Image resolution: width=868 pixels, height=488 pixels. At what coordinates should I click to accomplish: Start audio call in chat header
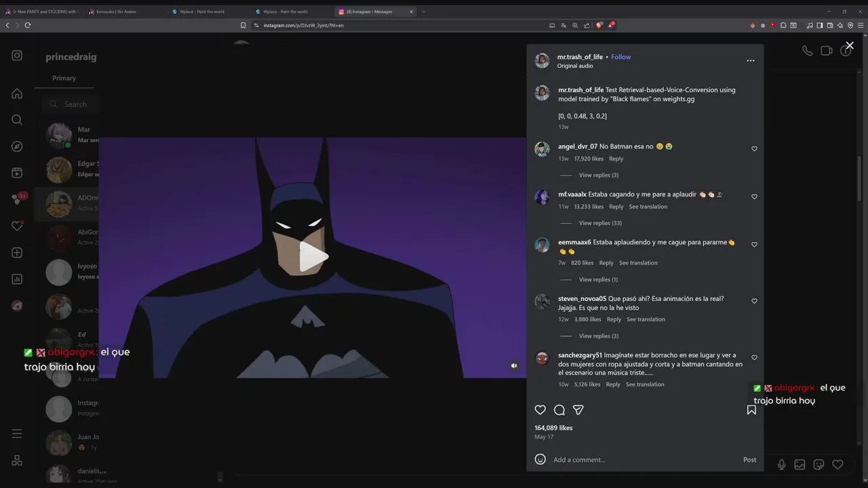[x=807, y=50]
